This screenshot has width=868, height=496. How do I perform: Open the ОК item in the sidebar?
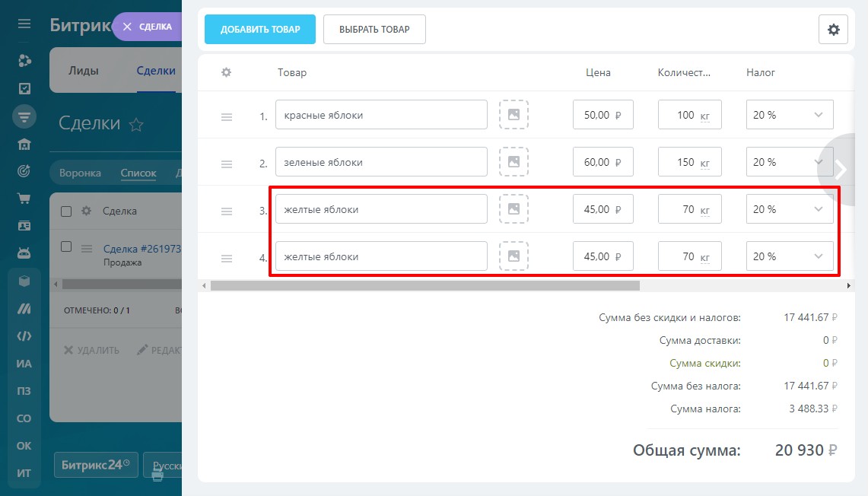tap(24, 446)
